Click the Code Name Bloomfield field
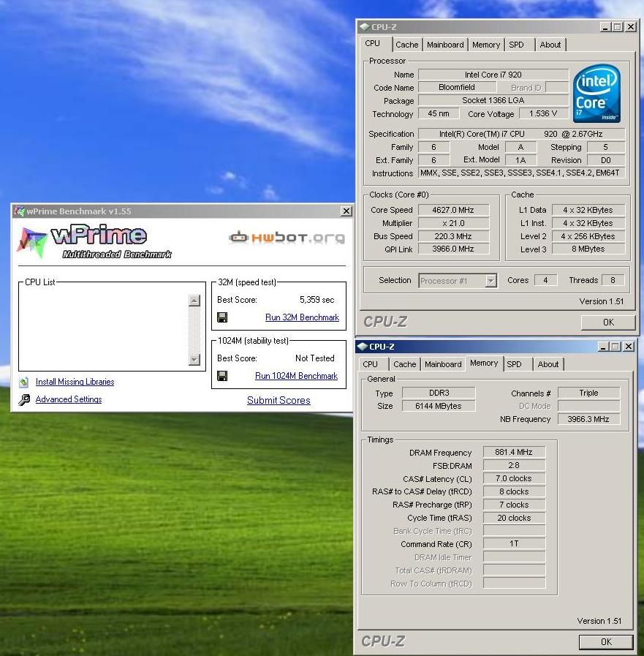 tap(457, 88)
